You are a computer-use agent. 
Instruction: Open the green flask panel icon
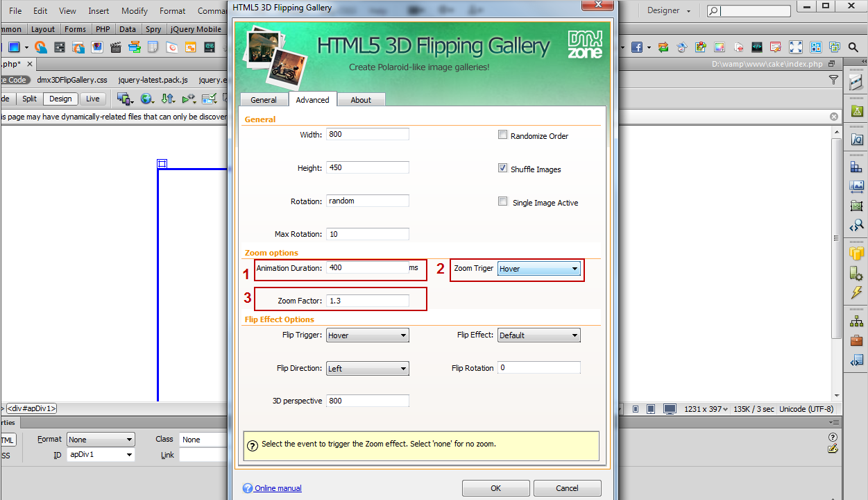[x=857, y=110]
